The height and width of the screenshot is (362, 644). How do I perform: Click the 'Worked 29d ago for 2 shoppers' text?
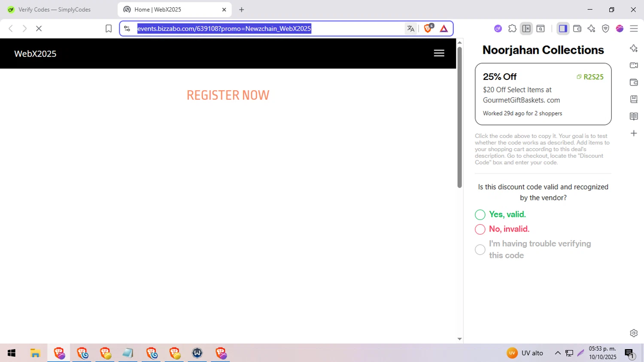[522, 113]
